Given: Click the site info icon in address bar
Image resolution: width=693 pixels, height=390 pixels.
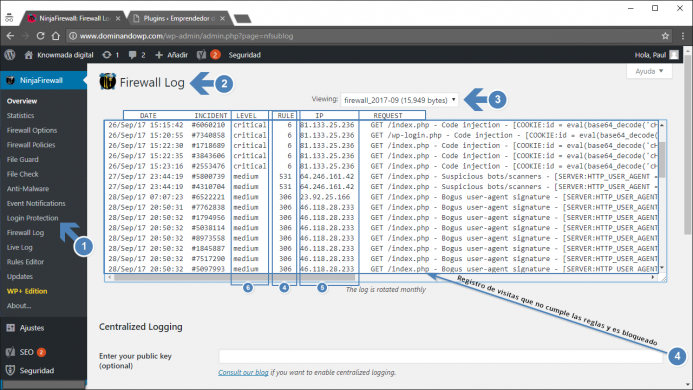Looking at the screenshot, I should 73,36.
